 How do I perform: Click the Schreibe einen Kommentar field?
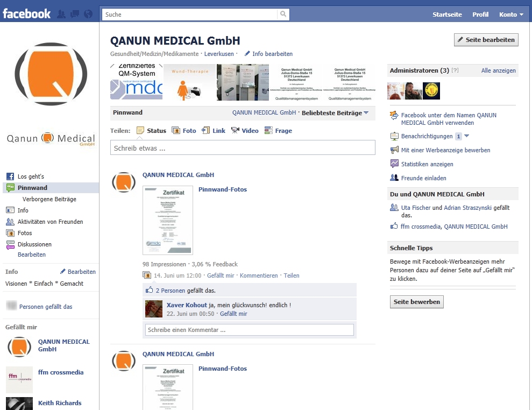[250, 330]
